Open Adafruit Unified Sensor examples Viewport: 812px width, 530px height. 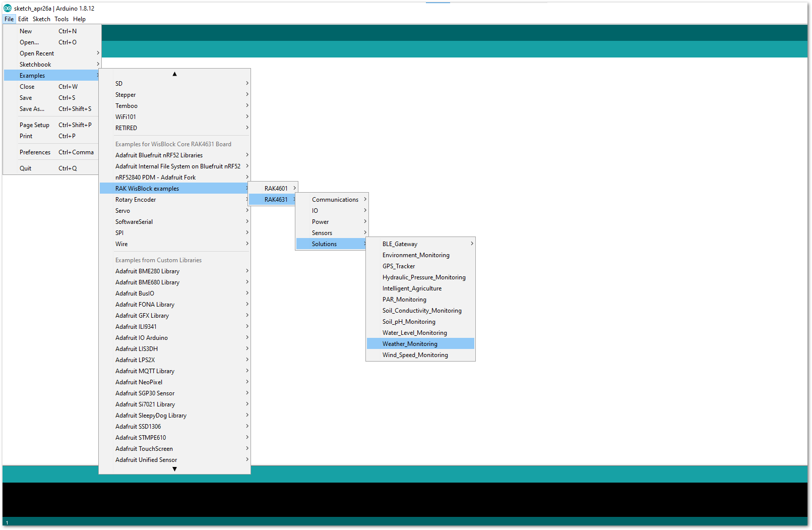[174, 460]
